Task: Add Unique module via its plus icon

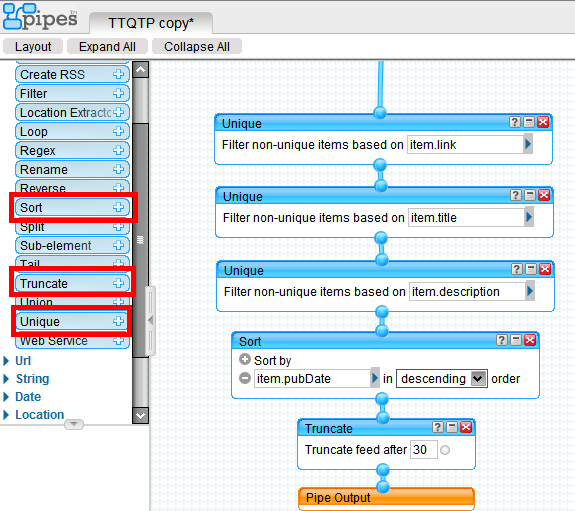Action: click(x=118, y=321)
